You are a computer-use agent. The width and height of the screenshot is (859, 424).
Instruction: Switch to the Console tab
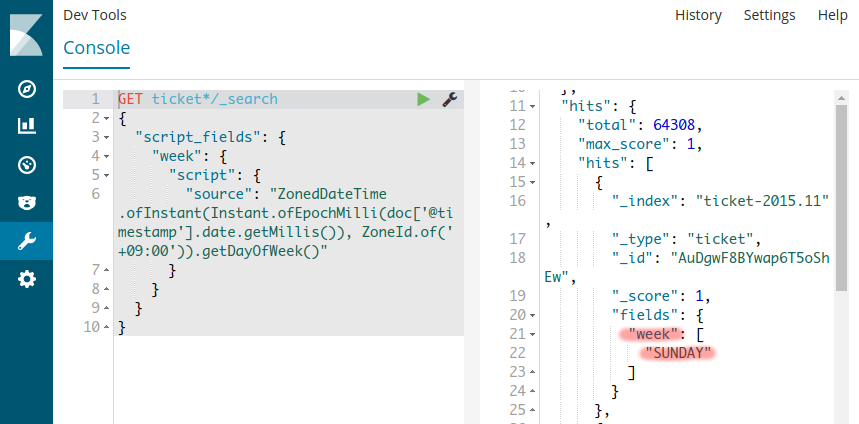click(96, 47)
